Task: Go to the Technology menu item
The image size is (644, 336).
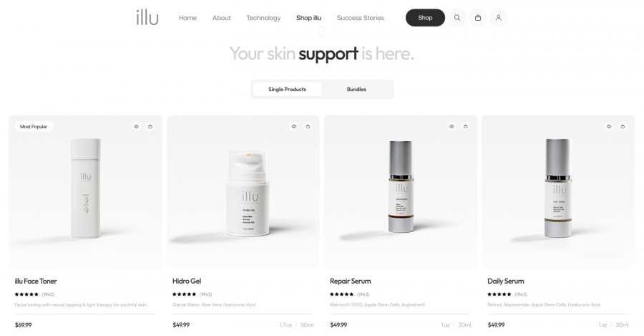Action: 263,18
